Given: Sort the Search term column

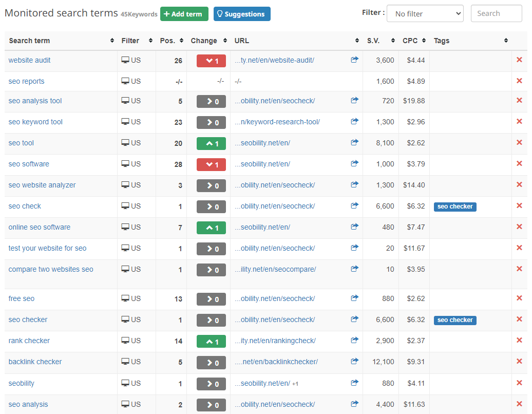Looking at the screenshot, I should [x=112, y=41].
